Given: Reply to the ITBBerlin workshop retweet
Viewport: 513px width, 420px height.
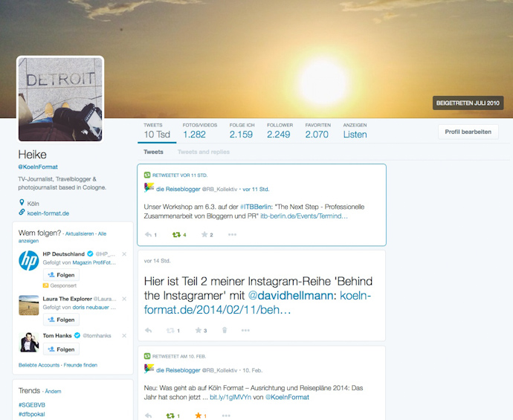Looking at the screenshot, I should coord(148,235).
